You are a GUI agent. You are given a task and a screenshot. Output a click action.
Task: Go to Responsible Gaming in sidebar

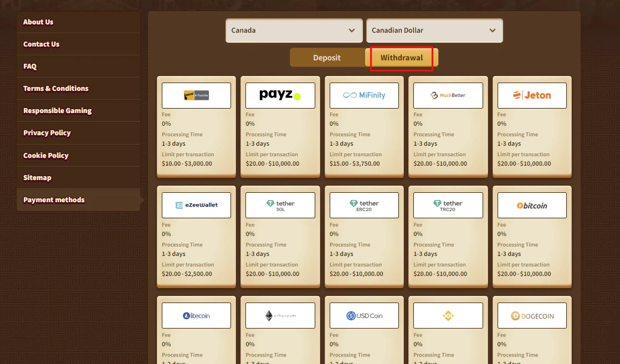tap(58, 111)
